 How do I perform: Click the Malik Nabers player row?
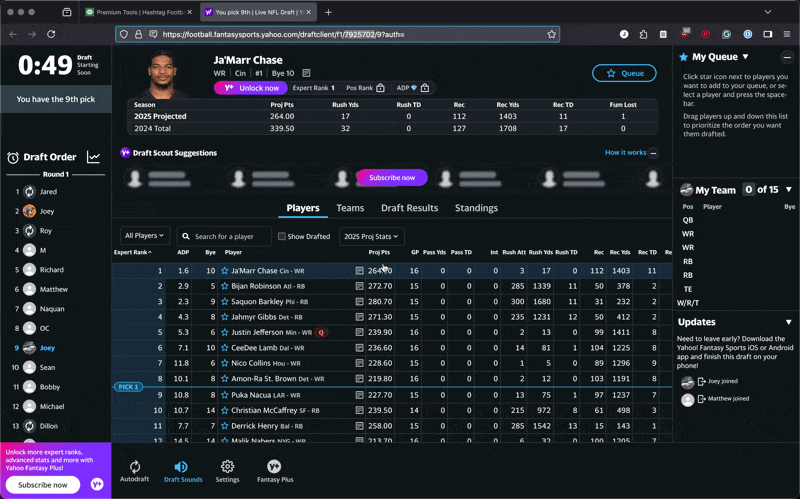pos(392,440)
